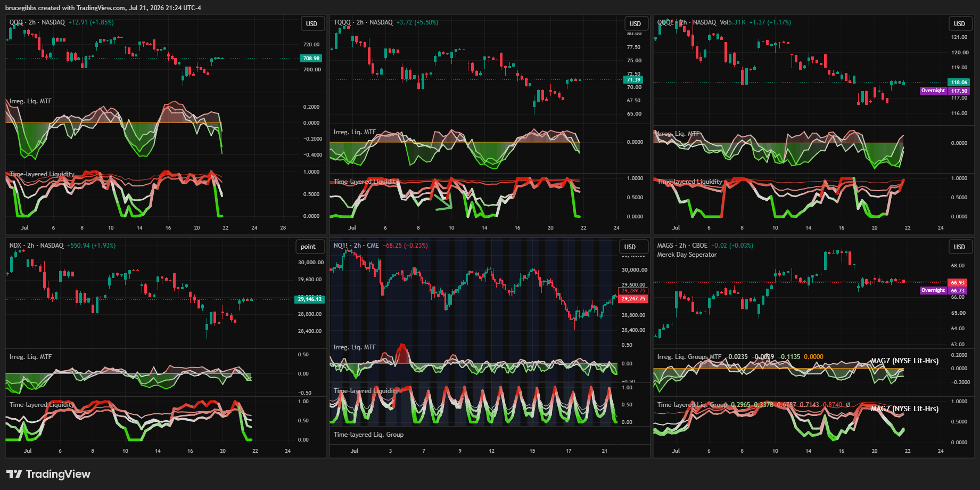Select the Time-layered Liq. Group legend on MAGS chart

[x=692, y=405]
